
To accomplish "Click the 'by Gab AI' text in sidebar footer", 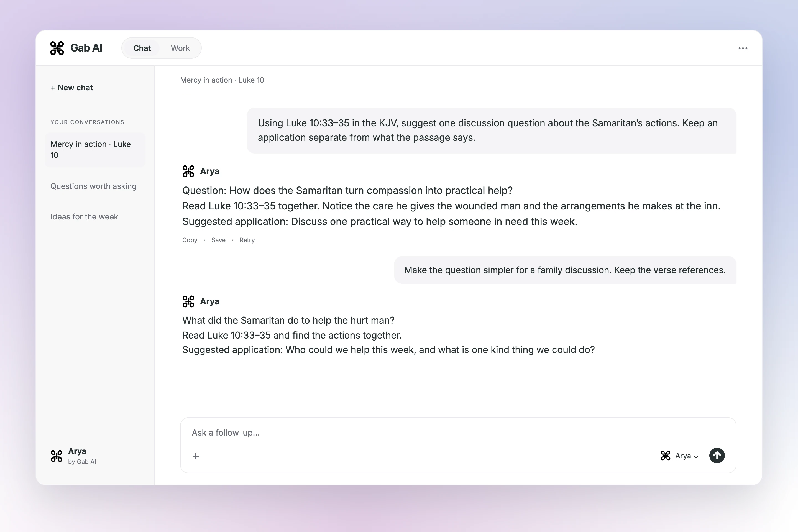I will [x=82, y=462].
